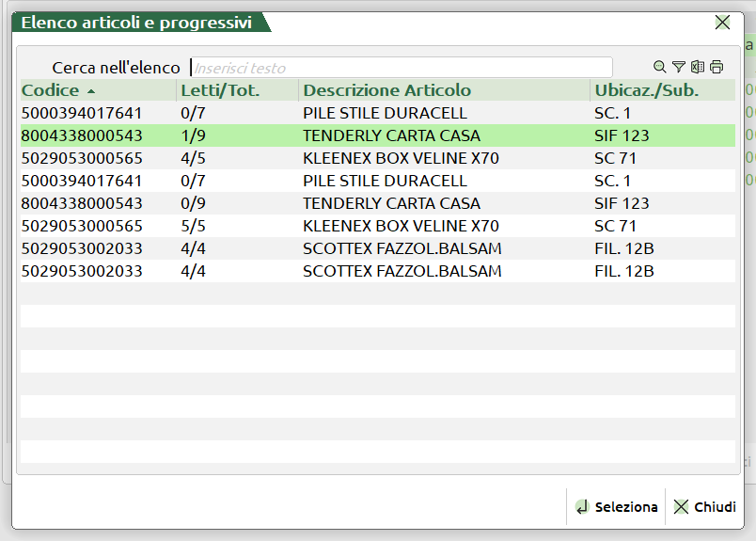Close the Elenco articoli dialog with X
Screen dimensions: 756x541
click(722, 23)
